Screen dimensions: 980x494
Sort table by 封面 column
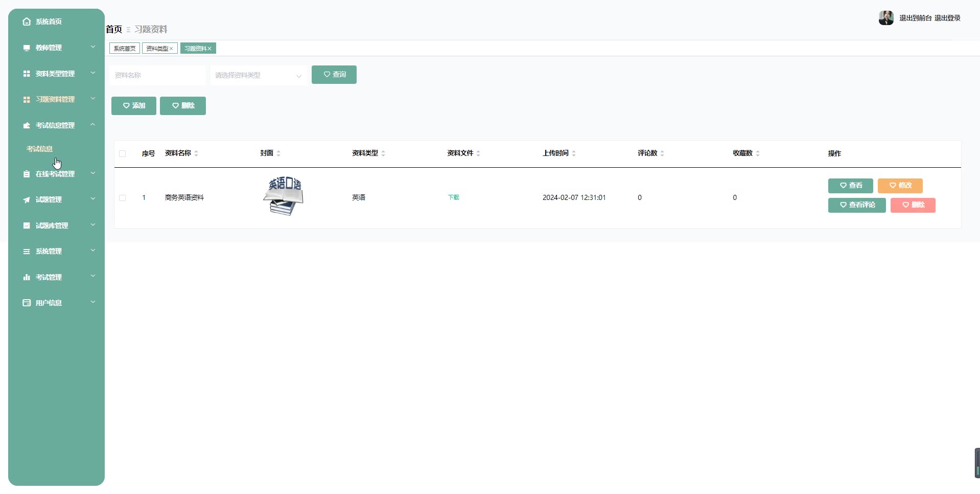pyautogui.click(x=278, y=153)
